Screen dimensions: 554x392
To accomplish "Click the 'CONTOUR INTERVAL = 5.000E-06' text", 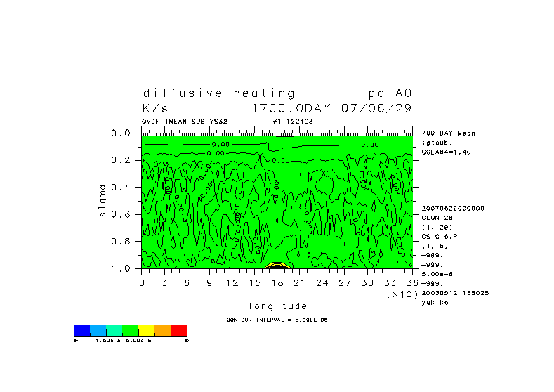I will pos(277,320).
